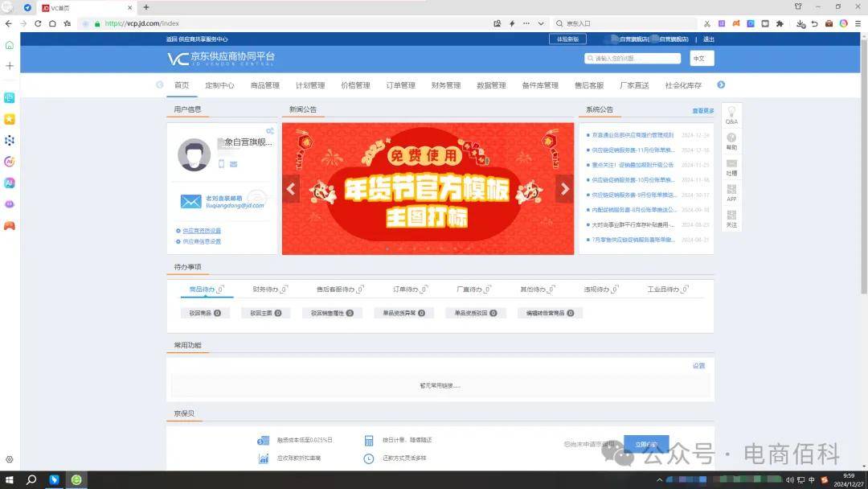Open the 财务管理 menu
Image resolution: width=868 pixels, height=489 pixels.
coord(446,85)
